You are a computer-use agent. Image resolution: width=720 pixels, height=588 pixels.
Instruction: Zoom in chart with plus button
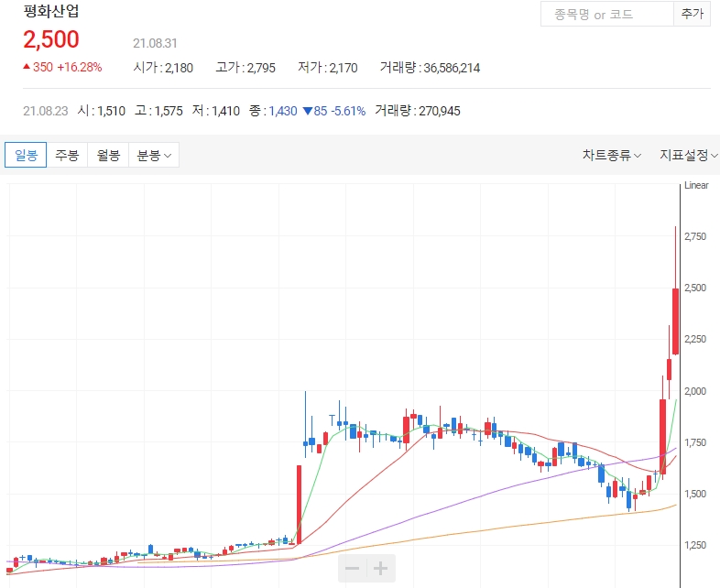coord(381,569)
